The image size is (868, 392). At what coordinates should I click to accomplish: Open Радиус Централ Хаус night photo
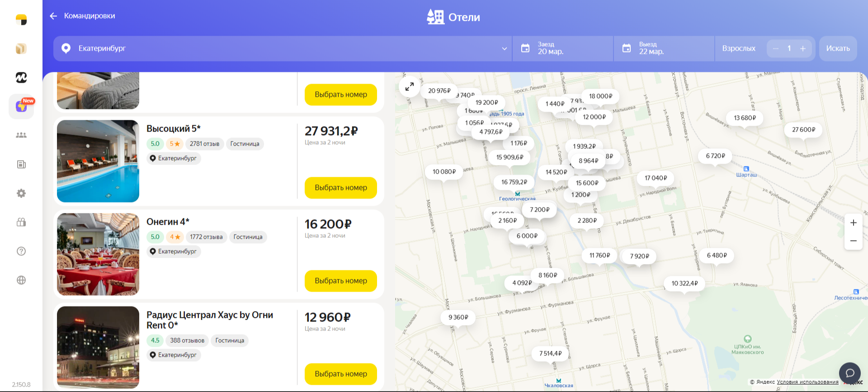click(98, 348)
